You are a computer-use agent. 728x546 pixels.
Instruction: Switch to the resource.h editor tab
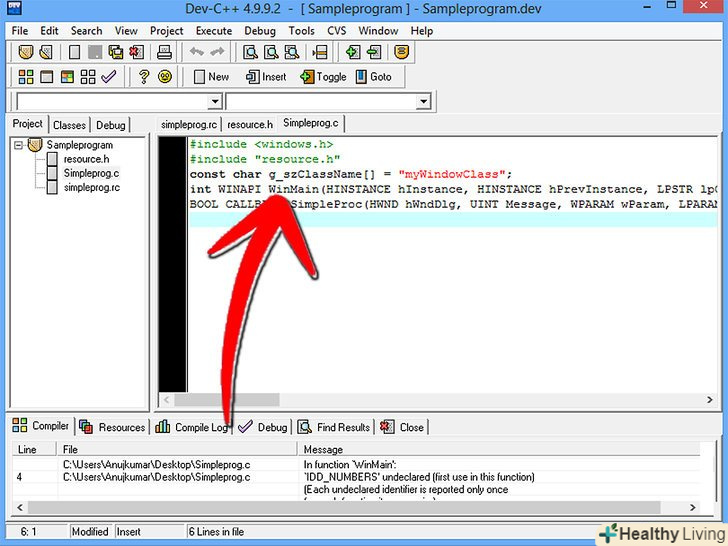point(250,125)
